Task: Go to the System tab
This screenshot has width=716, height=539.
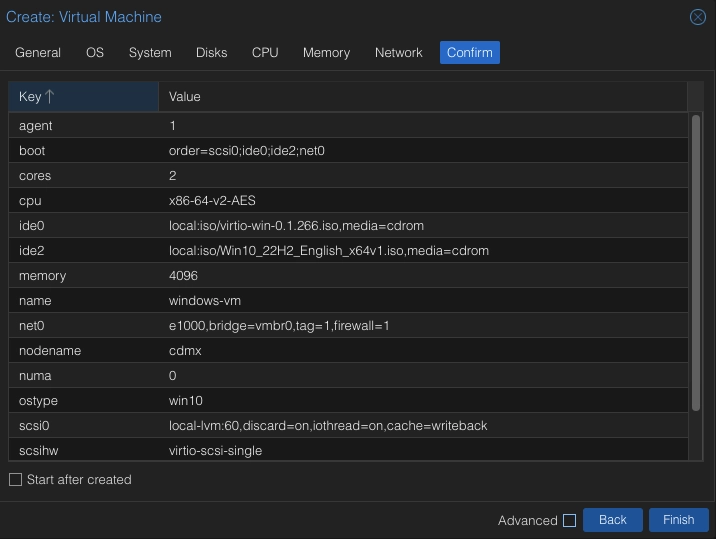Action: (x=150, y=53)
